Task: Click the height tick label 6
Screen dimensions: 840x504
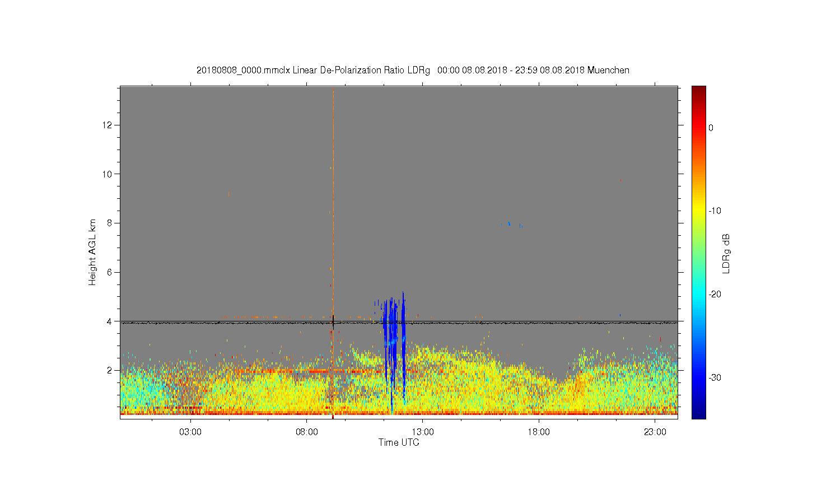Action: coord(109,272)
